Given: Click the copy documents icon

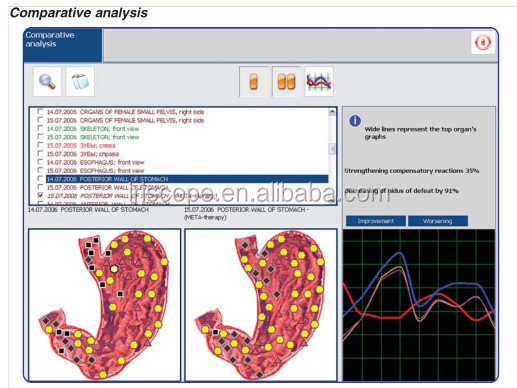Looking at the screenshot, I should pos(80,82).
